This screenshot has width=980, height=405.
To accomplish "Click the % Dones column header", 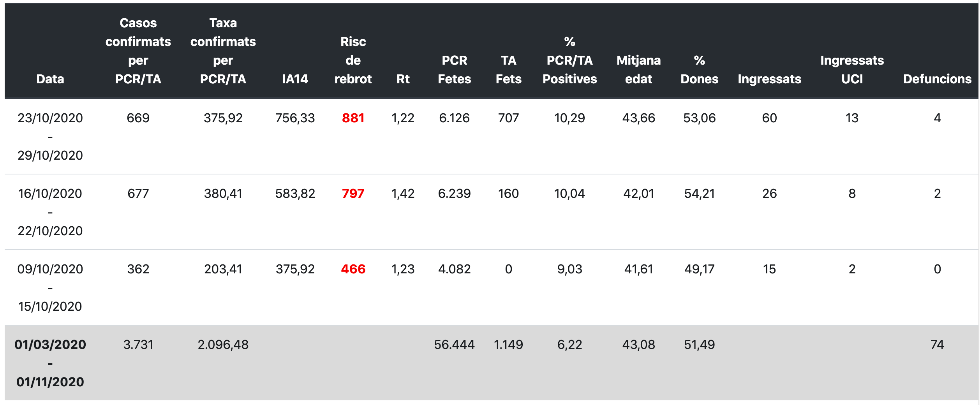I will click(699, 70).
